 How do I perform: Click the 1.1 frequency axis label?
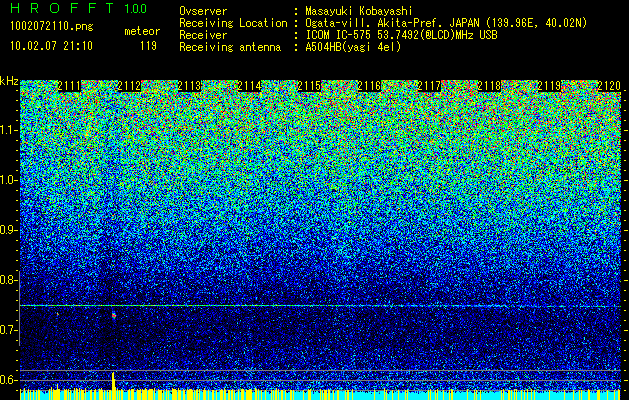pyautogui.click(x=8, y=130)
